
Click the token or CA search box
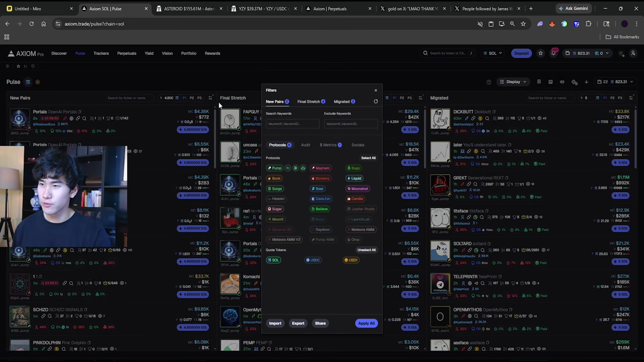coord(448,53)
